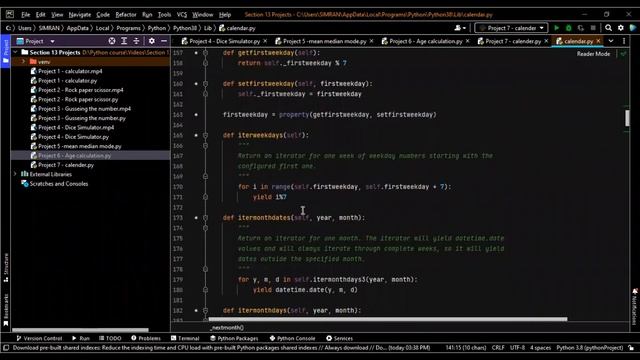The width and height of the screenshot is (640, 360).
Task: Open Search Everywhere magnifier icon
Action: (x=609, y=28)
